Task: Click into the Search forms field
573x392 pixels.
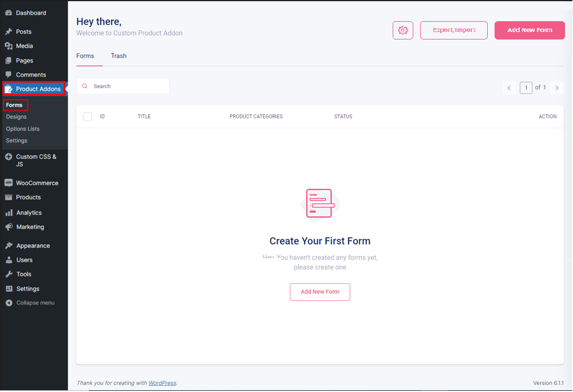Action: (x=122, y=86)
